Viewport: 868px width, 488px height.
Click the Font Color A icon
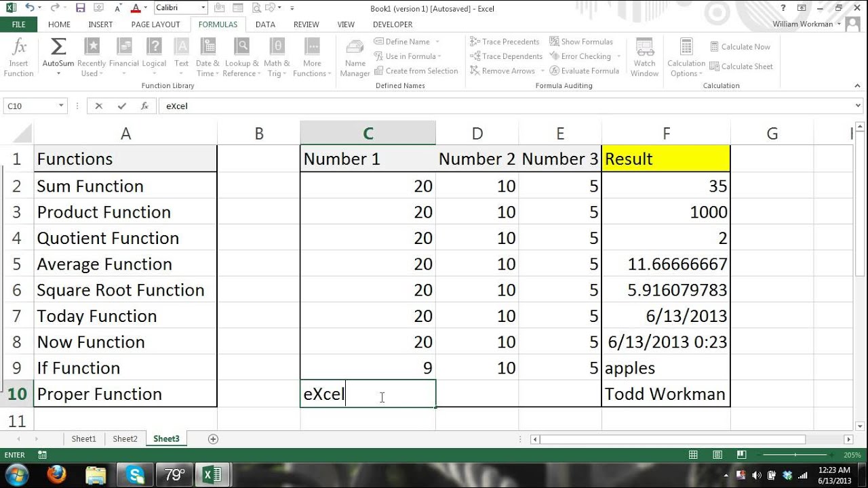136,8
